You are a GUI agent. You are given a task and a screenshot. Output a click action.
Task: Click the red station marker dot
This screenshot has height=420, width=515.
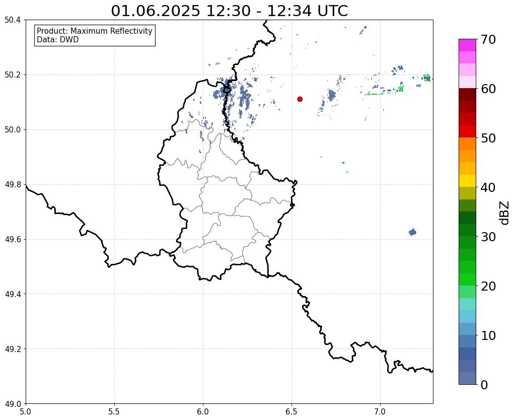tap(300, 99)
